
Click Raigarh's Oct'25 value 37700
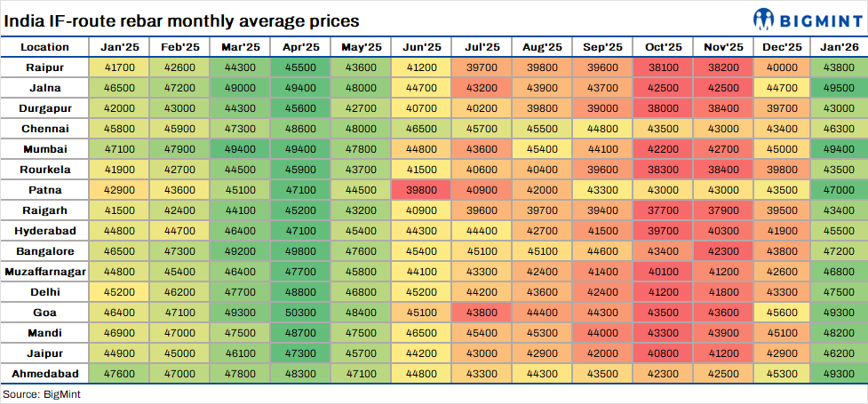pyautogui.click(x=663, y=210)
